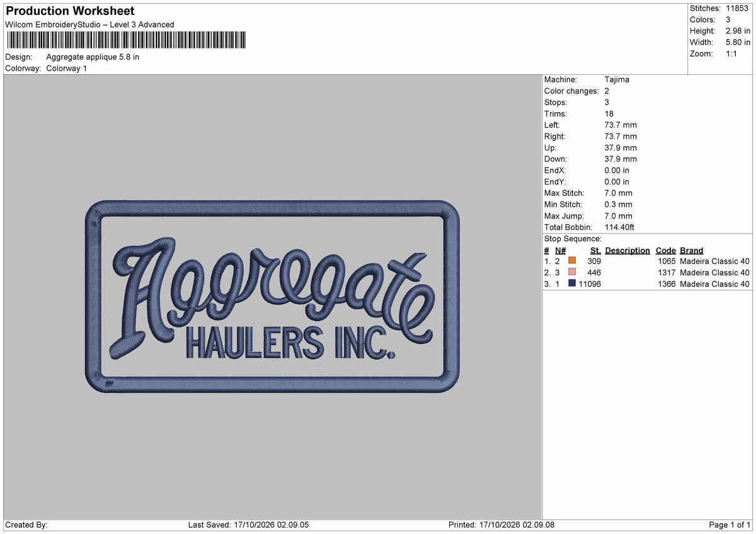Screen dimensions: 756x534
Task: Click the Machine value 'Tajima'
Action: [x=617, y=79]
